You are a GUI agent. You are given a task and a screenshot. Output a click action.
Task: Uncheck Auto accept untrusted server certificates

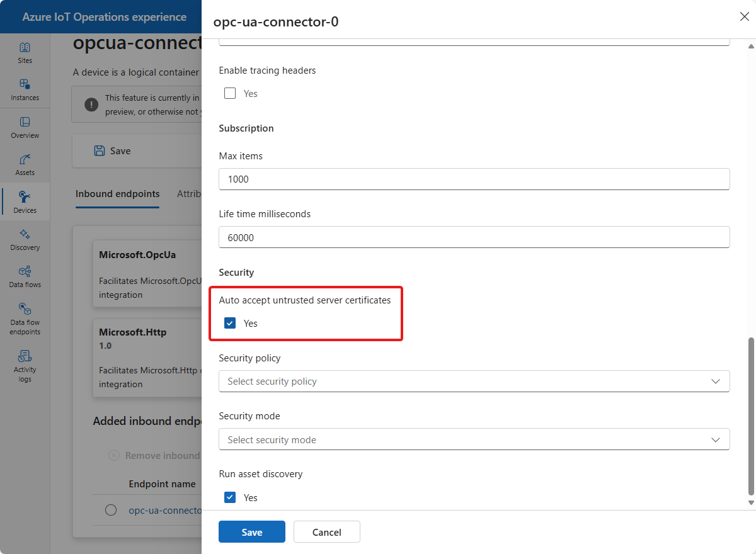pos(230,322)
